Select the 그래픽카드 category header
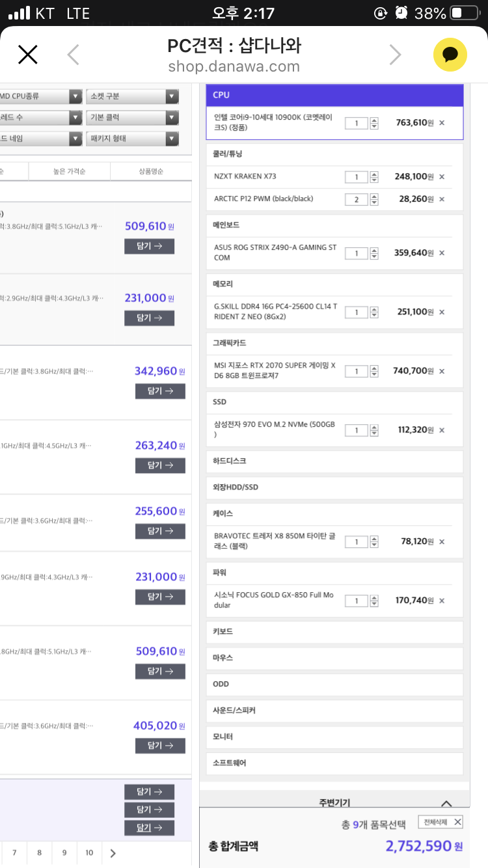The image size is (488, 868). click(x=334, y=343)
